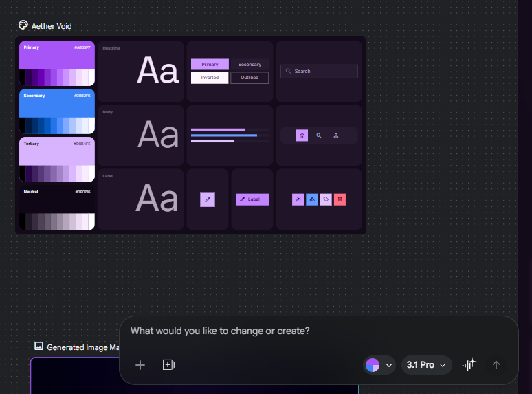The image size is (532, 394).
Task: Click the Neutral hex color code
Action: [82, 192]
